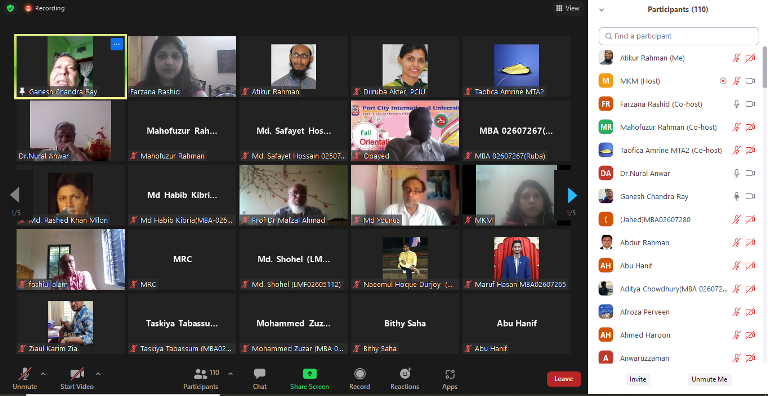Viewport: 768px width, 396px height.
Task: Go to next gallery page with blue arrow
Action: [572, 195]
